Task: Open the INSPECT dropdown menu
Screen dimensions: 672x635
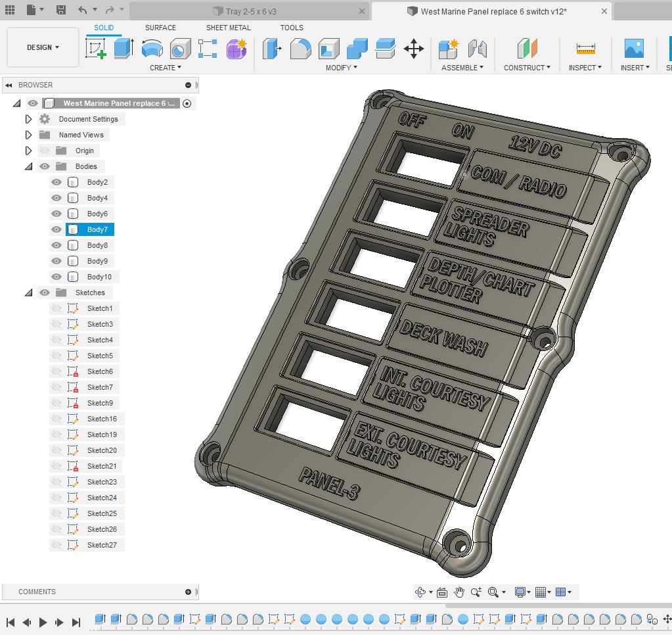Action: click(x=585, y=68)
